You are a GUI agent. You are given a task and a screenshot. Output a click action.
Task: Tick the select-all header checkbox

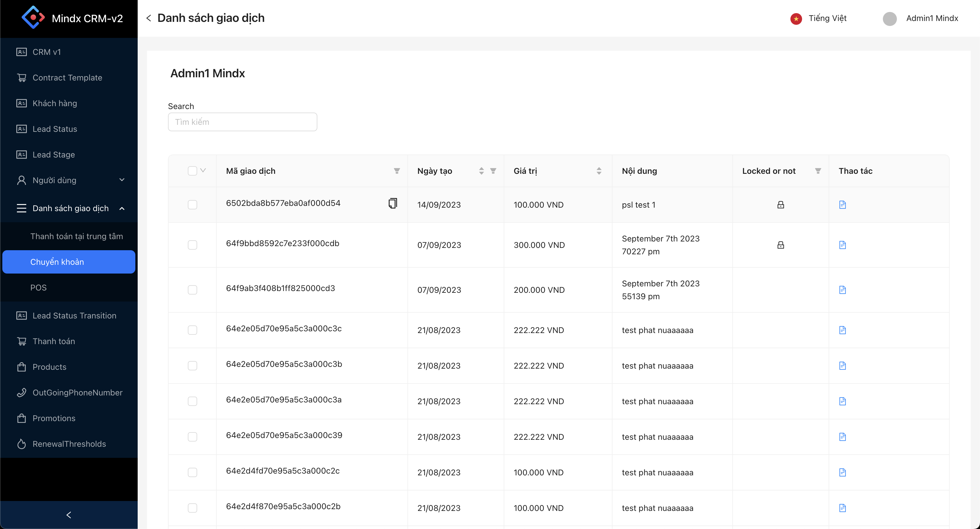[x=192, y=171]
